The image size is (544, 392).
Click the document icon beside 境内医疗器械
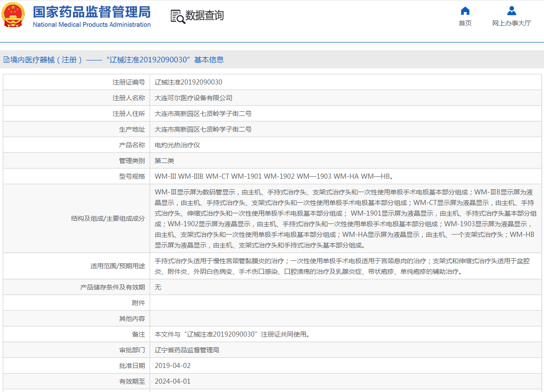[x=6, y=60]
